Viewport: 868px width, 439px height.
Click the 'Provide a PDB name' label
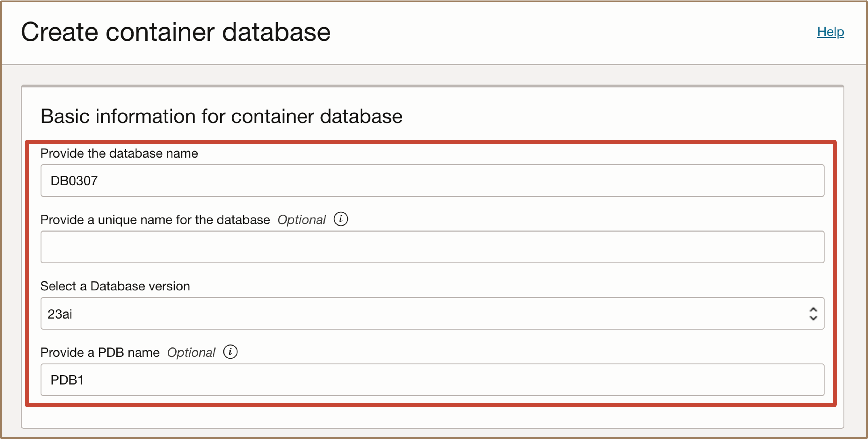click(x=100, y=352)
